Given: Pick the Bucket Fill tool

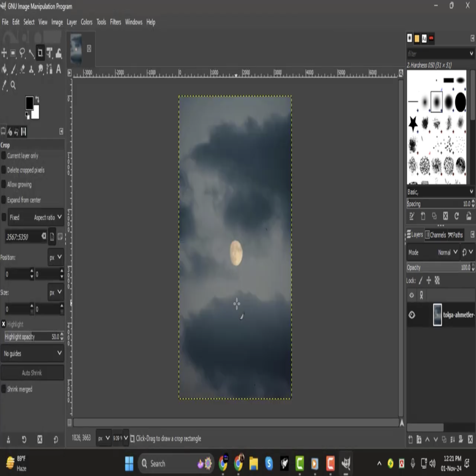Looking at the screenshot, I should 4,69.
